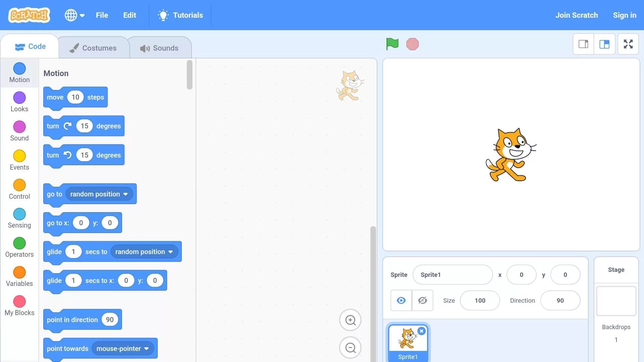The image size is (644, 362).
Task: Click the My Blocks category icon
Action: (x=19, y=301)
